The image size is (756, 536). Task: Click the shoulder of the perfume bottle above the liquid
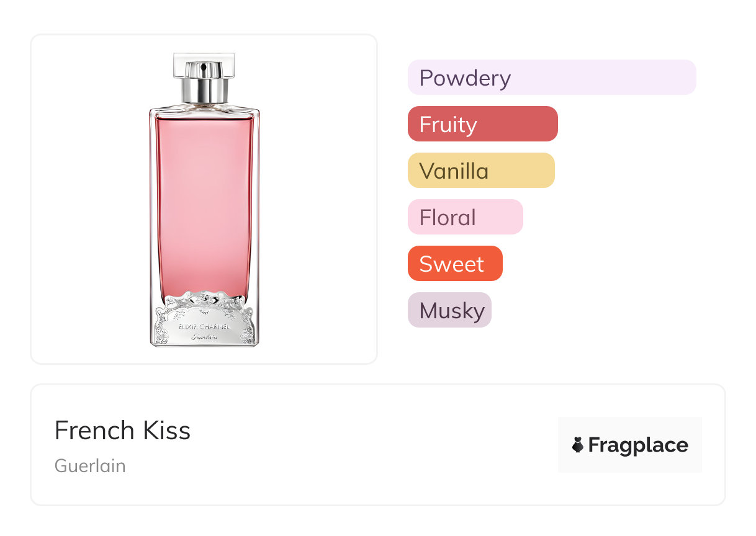coord(204,110)
